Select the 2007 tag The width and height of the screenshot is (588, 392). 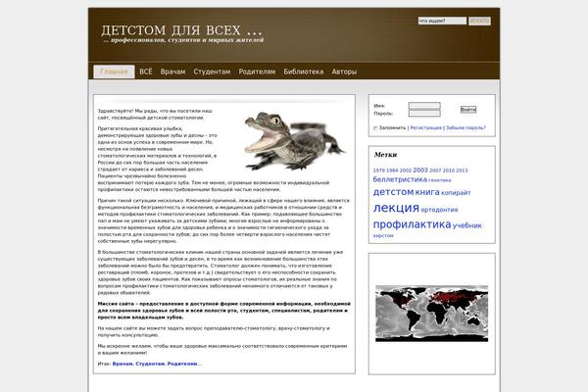435,171
